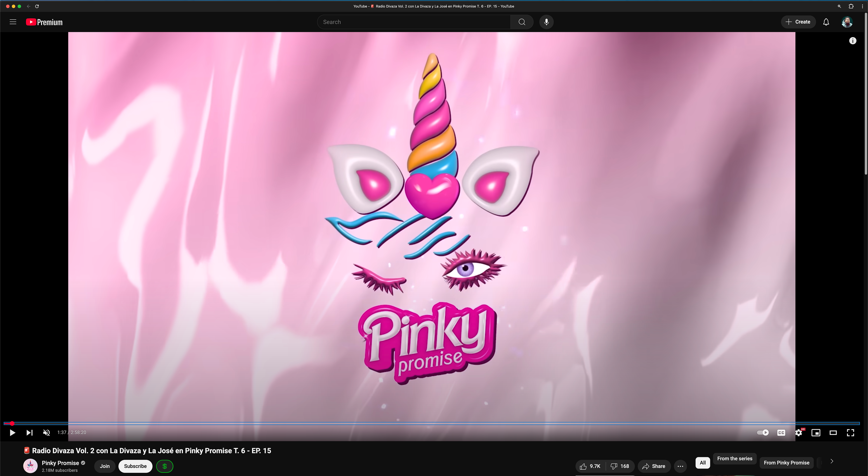Screen dimensions: 868x476
Task: Dislike the video showing 168
Action: click(620, 466)
